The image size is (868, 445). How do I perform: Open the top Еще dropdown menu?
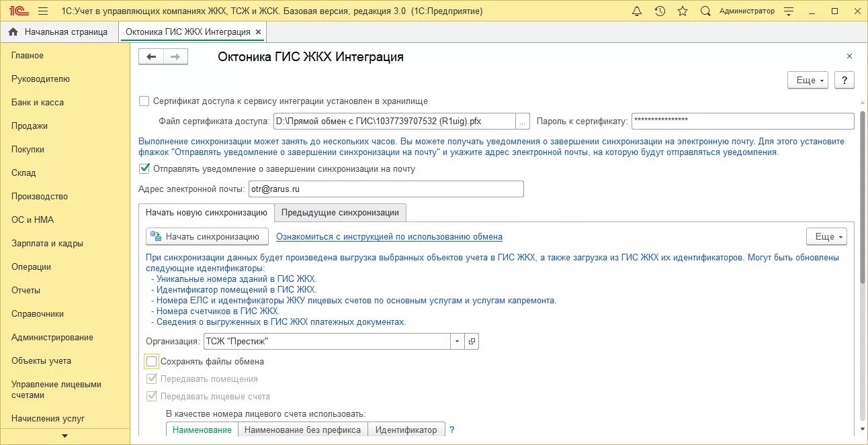point(808,80)
